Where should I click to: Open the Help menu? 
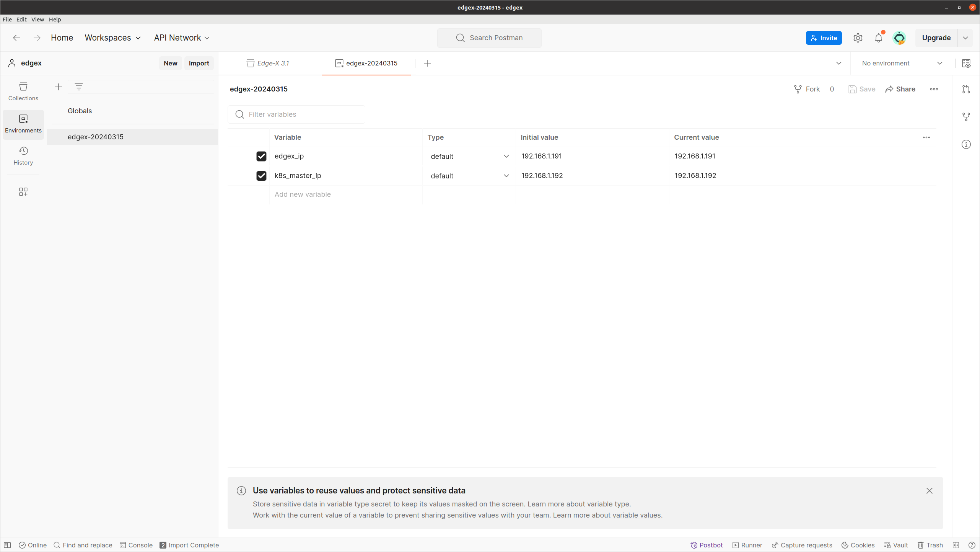55,19
